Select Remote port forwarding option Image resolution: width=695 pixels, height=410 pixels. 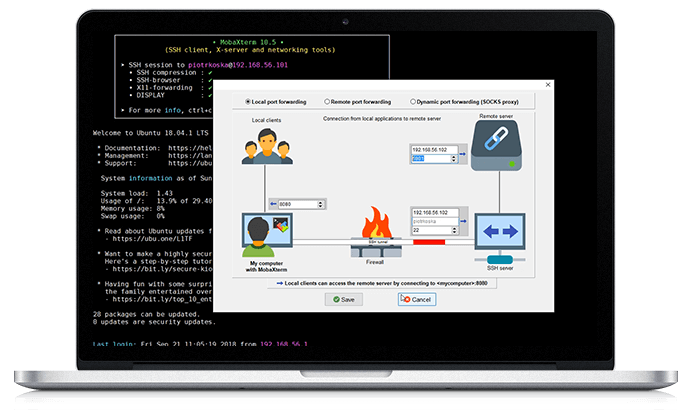coord(329,102)
